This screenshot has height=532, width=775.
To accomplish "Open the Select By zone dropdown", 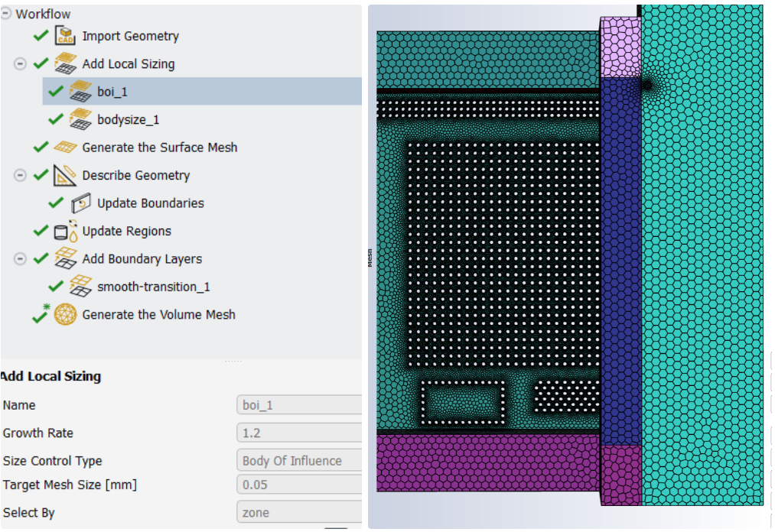I will pyautogui.click(x=299, y=513).
